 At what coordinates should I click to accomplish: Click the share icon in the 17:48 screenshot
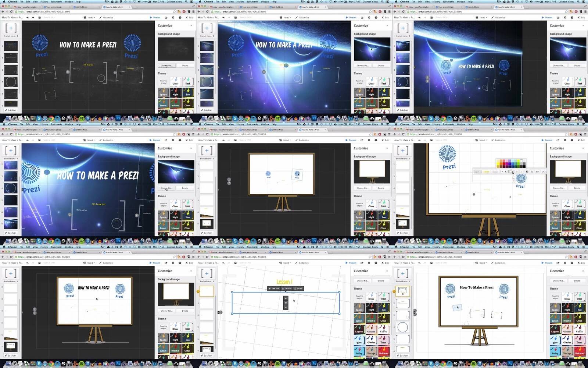click(x=558, y=17)
